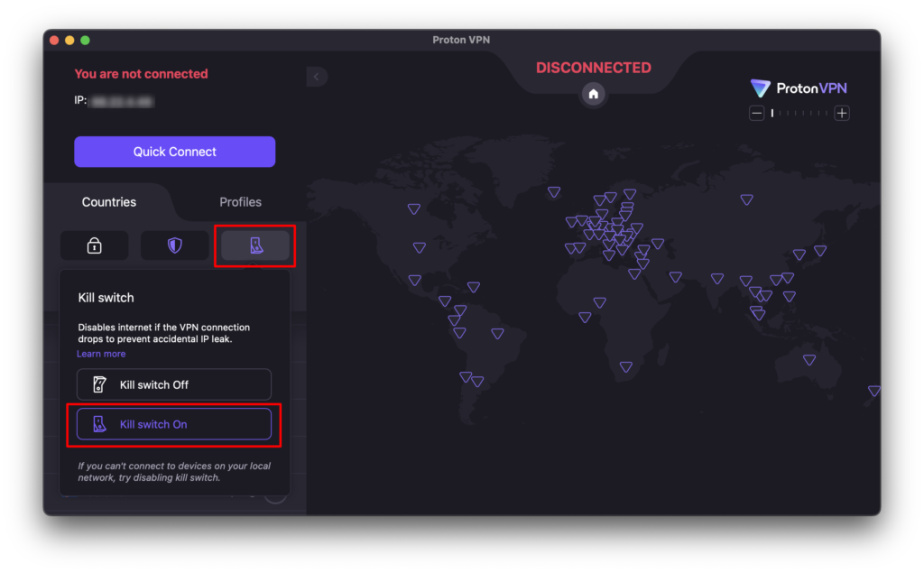Collapse the sidebar with chevron arrow
This screenshot has width=924, height=573.
point(317,77)
